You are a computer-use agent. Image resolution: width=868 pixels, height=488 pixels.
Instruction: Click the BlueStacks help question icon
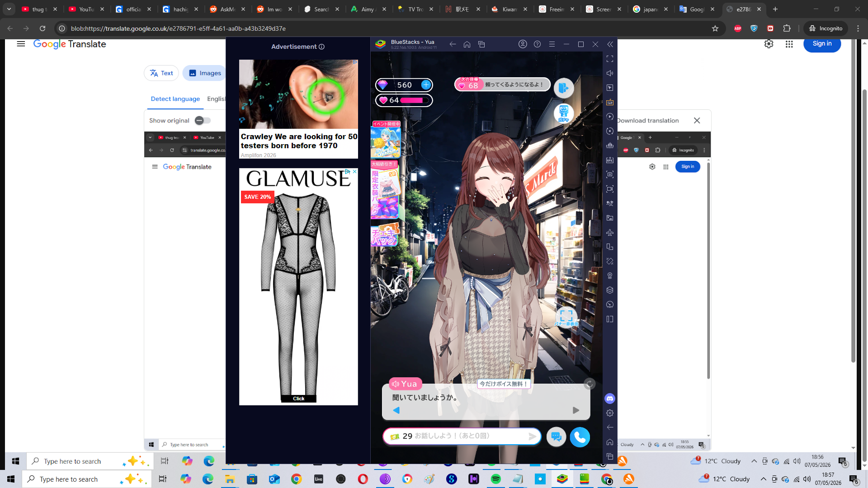click(x=537, y=44)
